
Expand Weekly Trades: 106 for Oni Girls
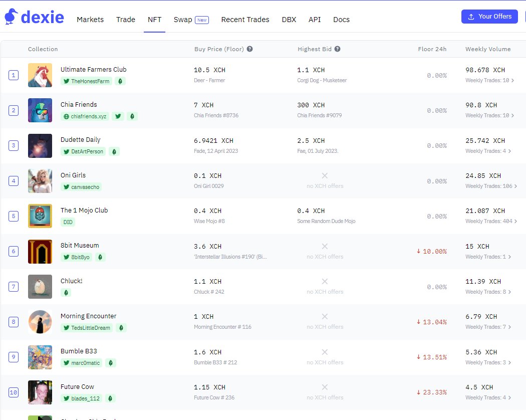[x=491, y=186]
